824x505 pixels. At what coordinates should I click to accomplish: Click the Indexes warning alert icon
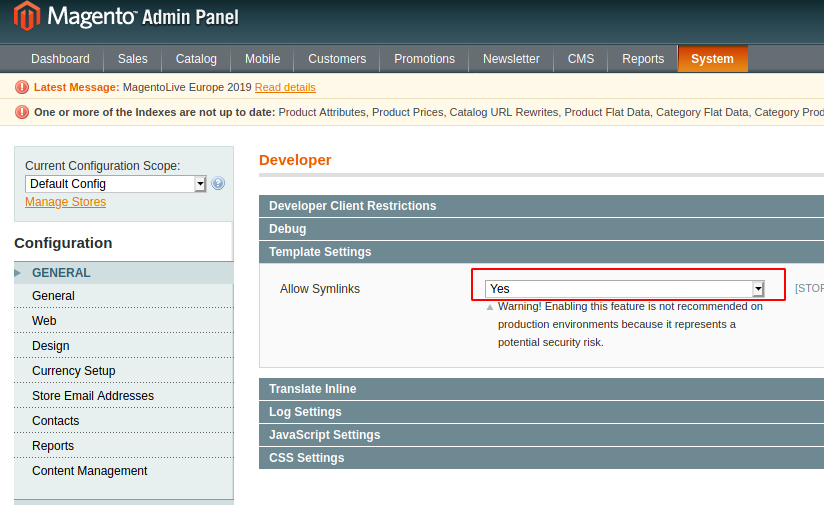coord(22,112)
